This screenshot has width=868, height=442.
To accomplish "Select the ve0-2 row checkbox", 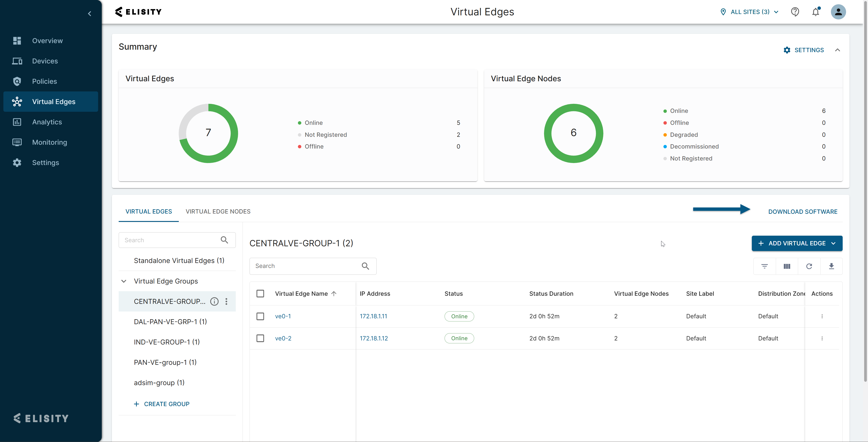I will click(x=260, y=338).
